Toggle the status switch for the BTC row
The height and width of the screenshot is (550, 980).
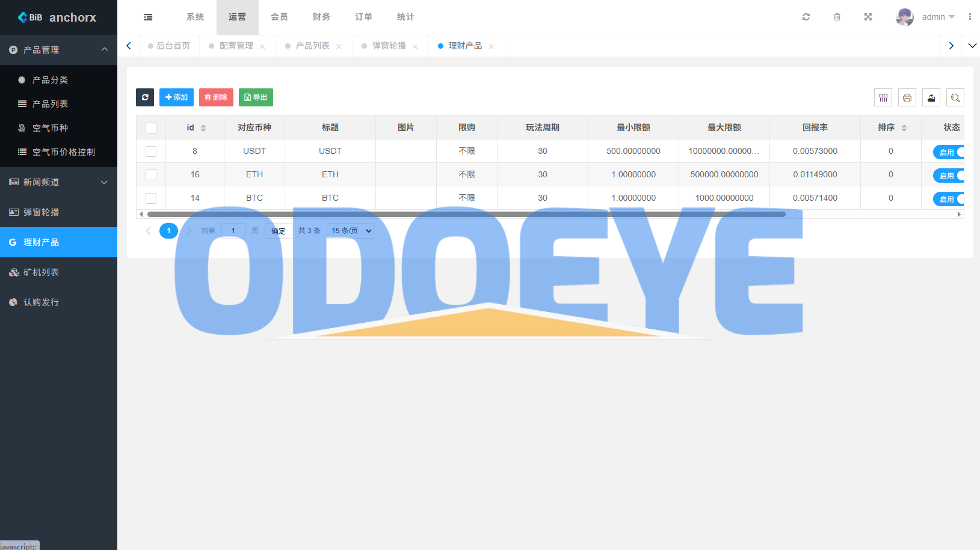click(x=949, y=199)
